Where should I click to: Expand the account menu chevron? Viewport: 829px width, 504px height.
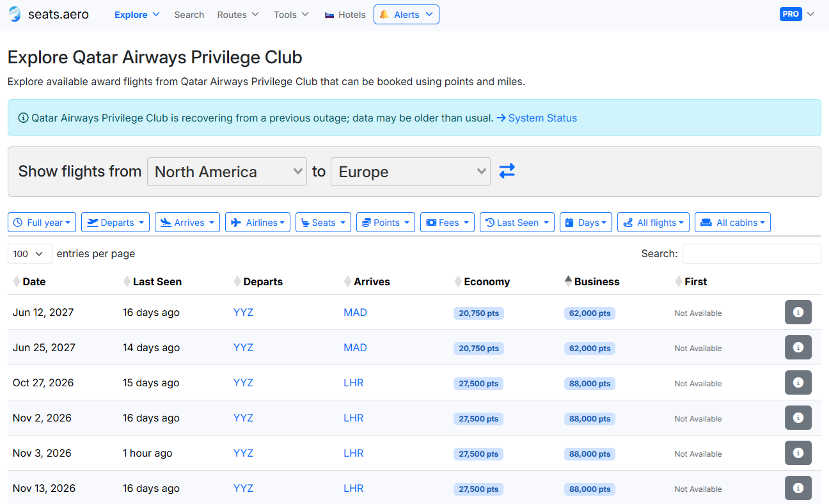point(811,14)
